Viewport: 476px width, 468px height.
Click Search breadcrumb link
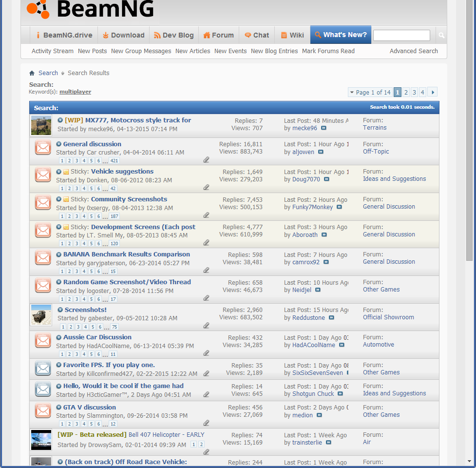click(x=48, y=73)
